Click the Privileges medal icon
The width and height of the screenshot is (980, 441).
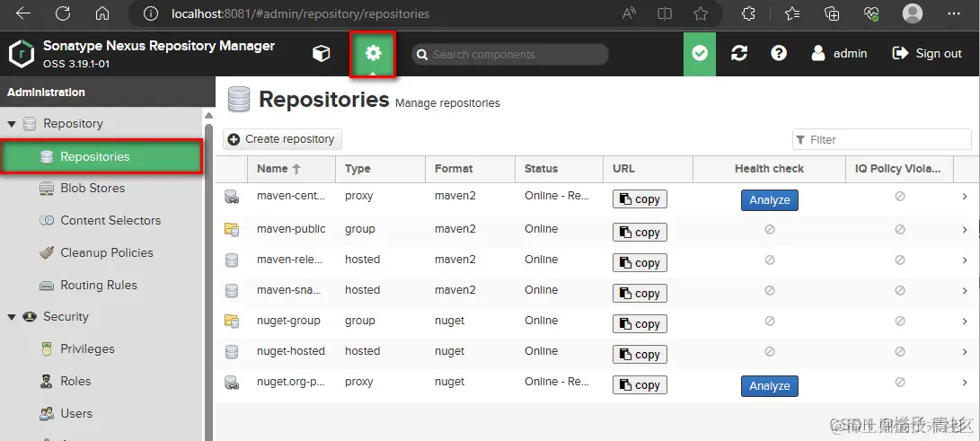coord(46,349)
